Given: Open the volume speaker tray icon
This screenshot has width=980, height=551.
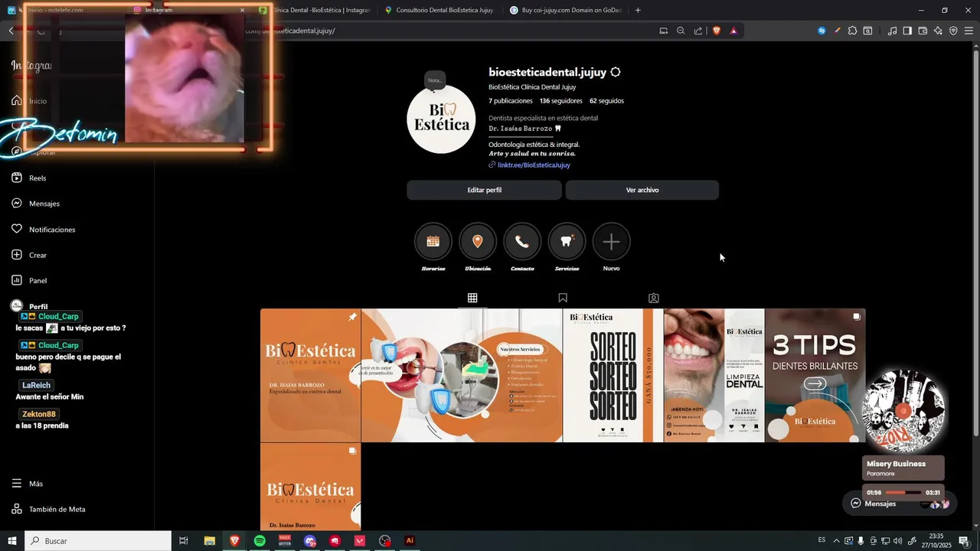Looking at the screenshot, I should point(897,540).
